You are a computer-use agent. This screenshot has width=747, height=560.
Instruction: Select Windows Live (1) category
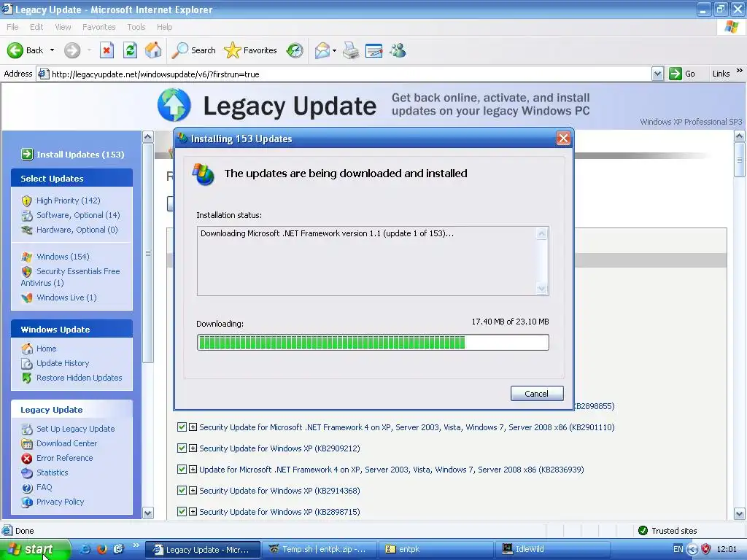(x=66, y=297)
